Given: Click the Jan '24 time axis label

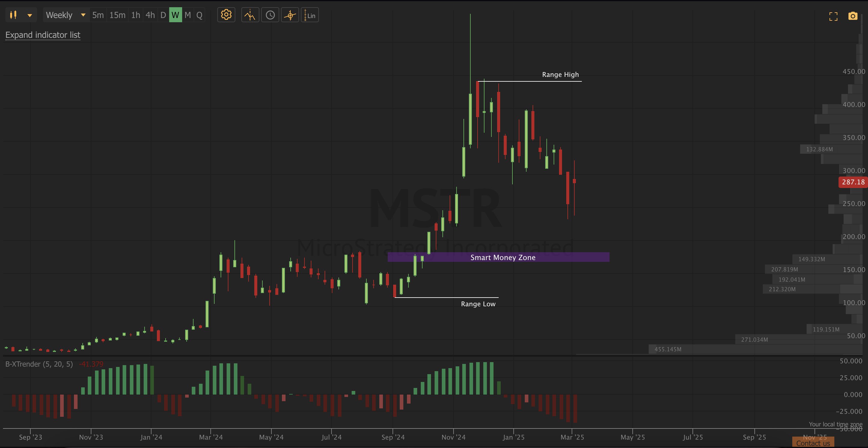Looking at the screenshot, I should [151, 437].
